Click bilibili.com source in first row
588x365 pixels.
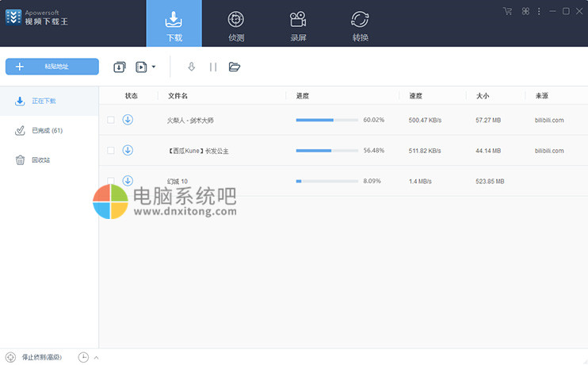(549, 120)
